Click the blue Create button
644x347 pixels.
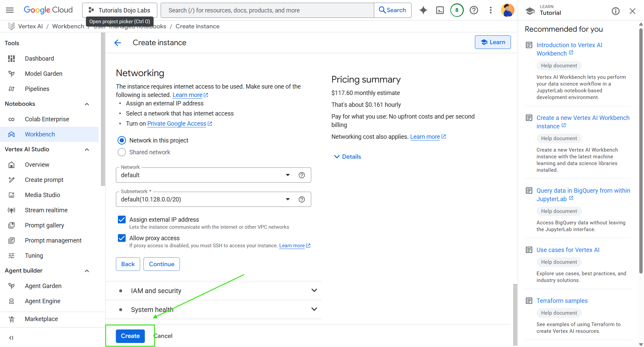coord(130,336)
